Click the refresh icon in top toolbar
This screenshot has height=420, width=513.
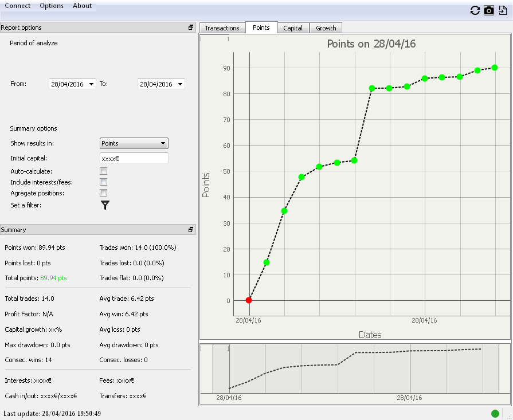[475, 10]
